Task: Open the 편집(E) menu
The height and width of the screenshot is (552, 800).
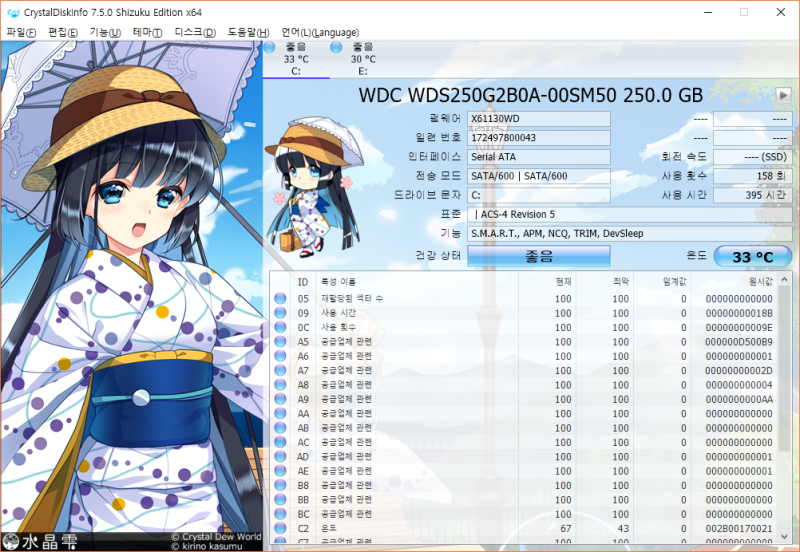Action: tap(63, 32)
